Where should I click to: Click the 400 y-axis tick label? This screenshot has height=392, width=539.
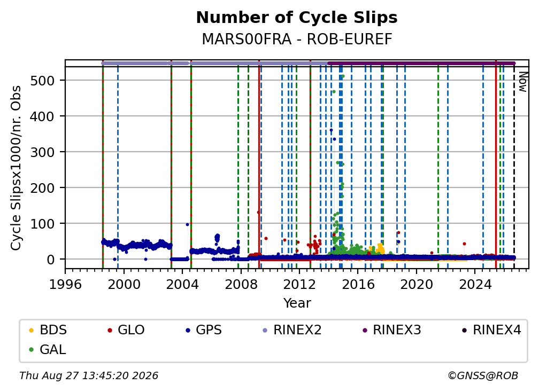pyautogui.click(x=42, y=117)
